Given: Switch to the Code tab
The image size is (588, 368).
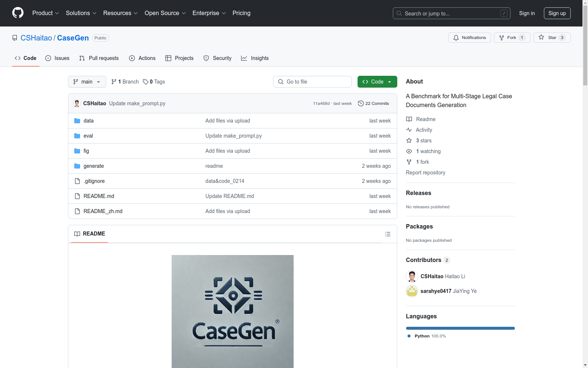Looking at the screenshot, I should [x=25, y=58].
